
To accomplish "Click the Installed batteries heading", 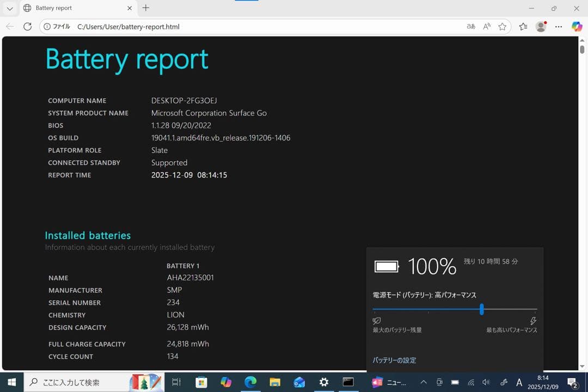I will (88, 235).
